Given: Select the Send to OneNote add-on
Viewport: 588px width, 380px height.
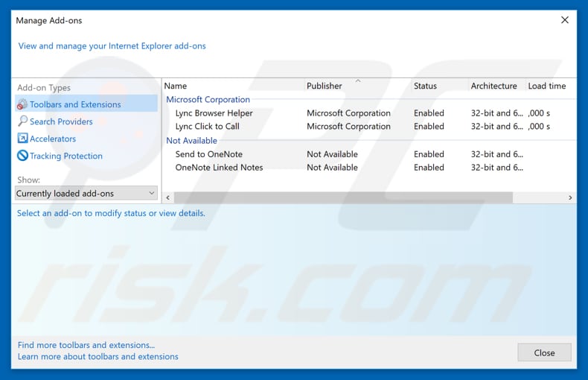Looking at the screenshot, I should 209,154.
